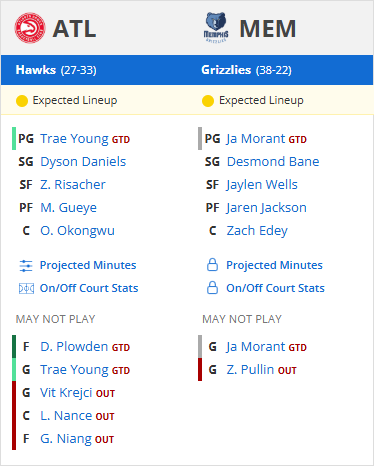Click the yellow Expected Lineup dot for Hawks

[22, 101]
